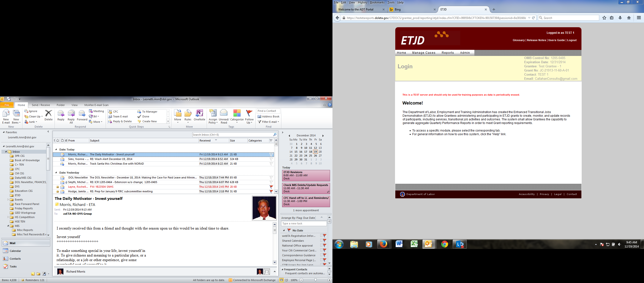Click the Reply All icon in ribbon
Image resolution: width=644 pixels, height=283 pixels.
(71, 114)
